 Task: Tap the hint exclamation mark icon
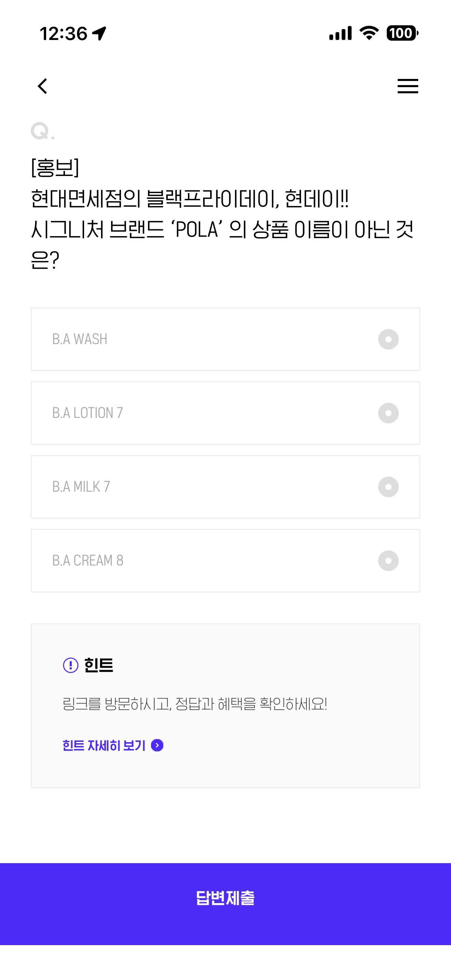coord(71,665)
